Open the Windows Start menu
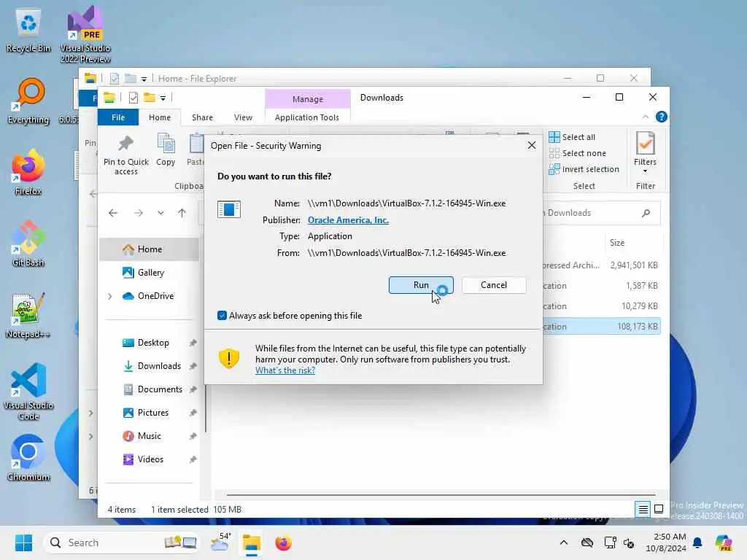This screenshot has height=560, width=747. pos(23,542)
